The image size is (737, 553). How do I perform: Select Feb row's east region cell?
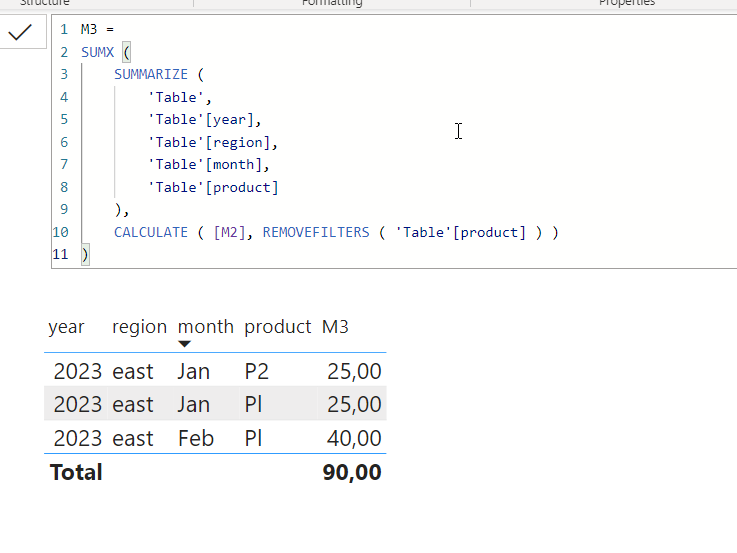click(133, 438)
